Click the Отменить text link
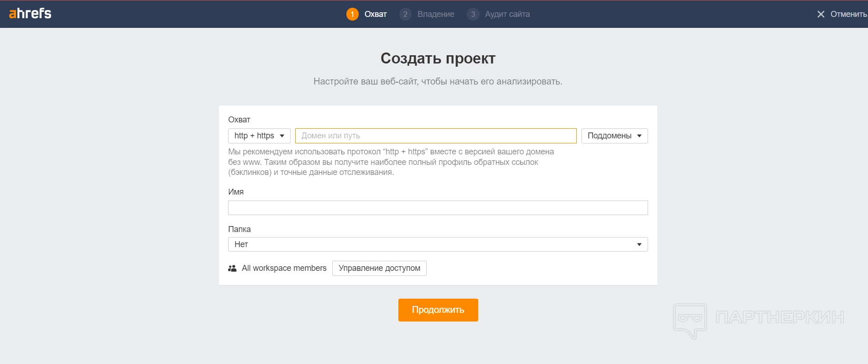The height and width of the screenshot is (364, 868). point(848,14)
